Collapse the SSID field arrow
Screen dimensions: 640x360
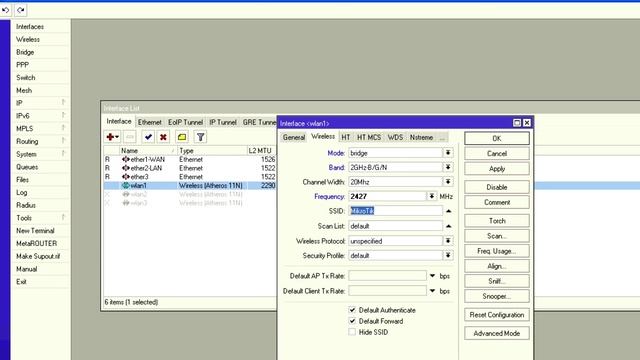coord(449,211)
